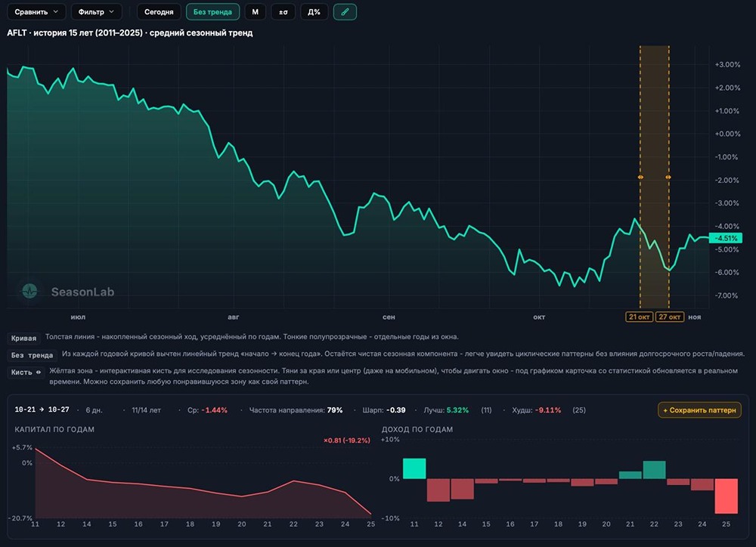Viewport: 756px width, 547px height.
Task: Click the 27 окт end date label
Action: pyautogui.click(x=670, y=317)
